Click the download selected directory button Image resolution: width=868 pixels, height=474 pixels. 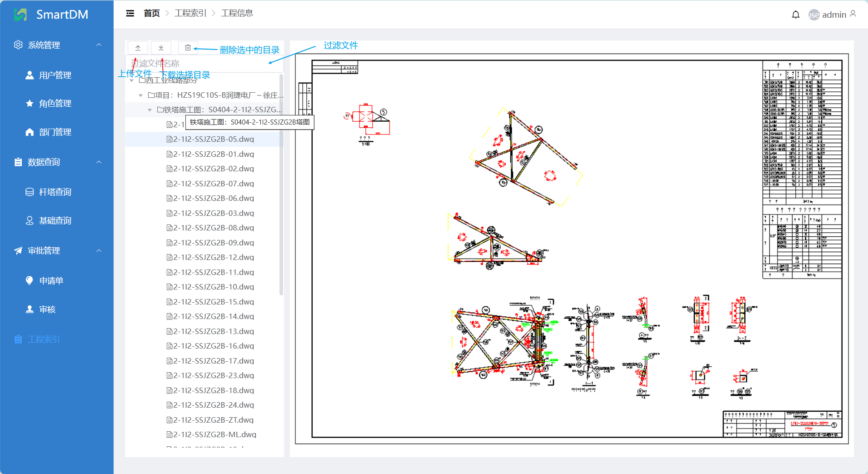[x=161, y=47]
